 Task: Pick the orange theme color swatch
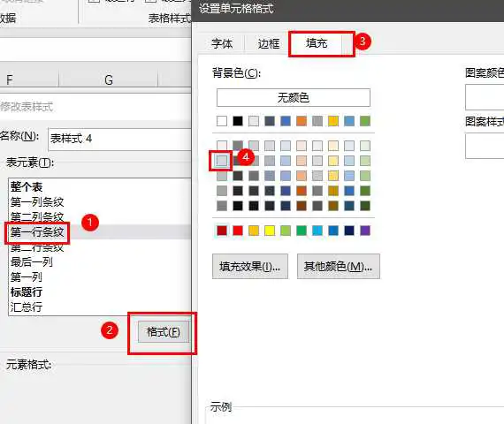pyautogui.click(x=302, y=121)
